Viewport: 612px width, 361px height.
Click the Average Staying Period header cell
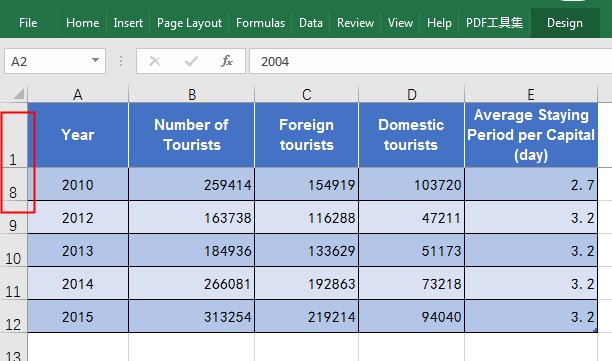pos(531,135)
